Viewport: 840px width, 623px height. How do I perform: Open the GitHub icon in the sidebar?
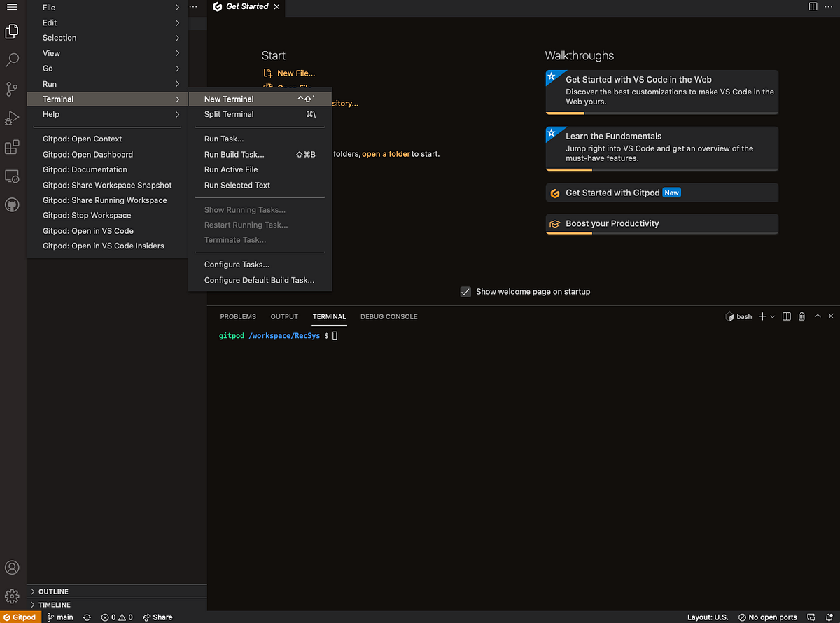pyautogui.click(x=11, y=204)
